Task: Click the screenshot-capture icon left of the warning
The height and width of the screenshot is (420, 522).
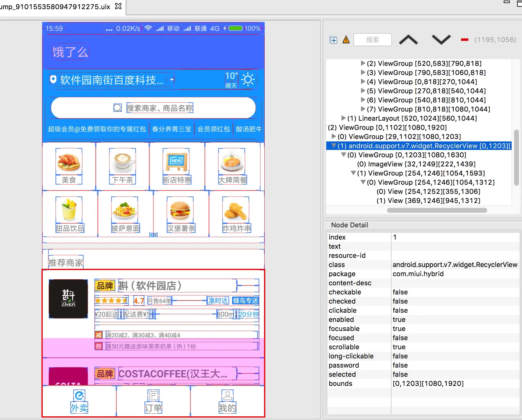Action: click(334, 40)
